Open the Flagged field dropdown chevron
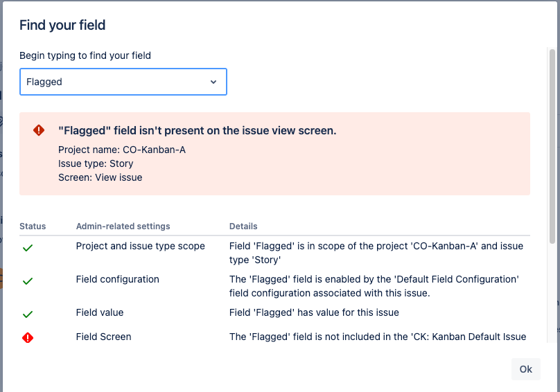This screenshot has width=560, height=392. pos(213,82)
